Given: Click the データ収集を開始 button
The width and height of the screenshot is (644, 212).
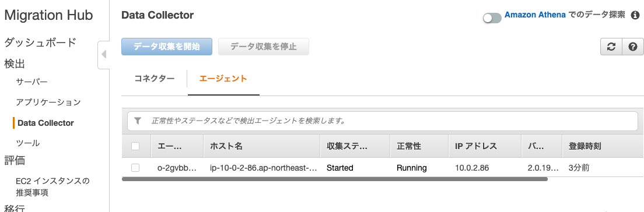Looking at the screenshot, I should (167, 47).
